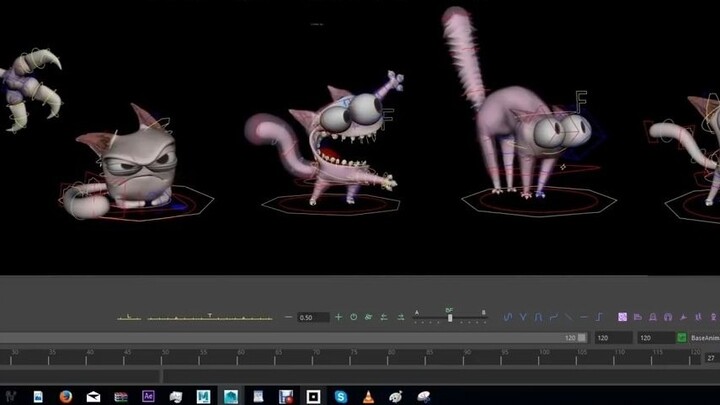
Task: Select the stair-curve tangent icon before linear
Action: [554, 317]
